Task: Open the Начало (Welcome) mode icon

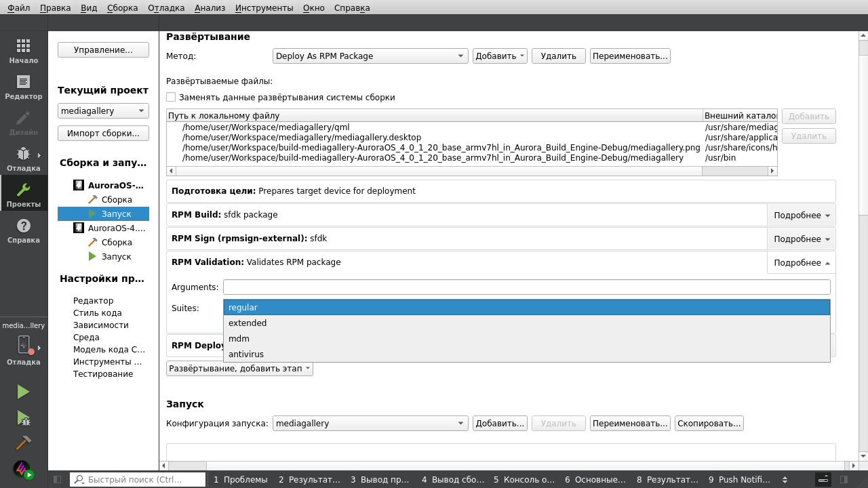Action: pos(23,52)
